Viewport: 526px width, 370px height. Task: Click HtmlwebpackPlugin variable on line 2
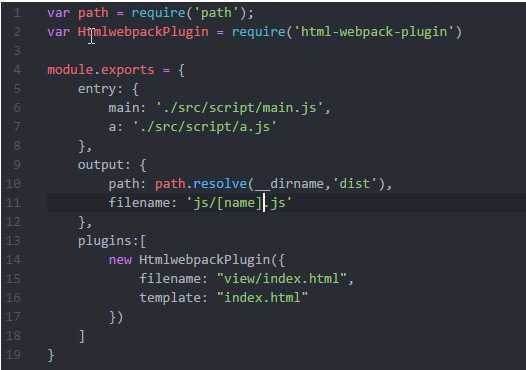pos(143,32)
